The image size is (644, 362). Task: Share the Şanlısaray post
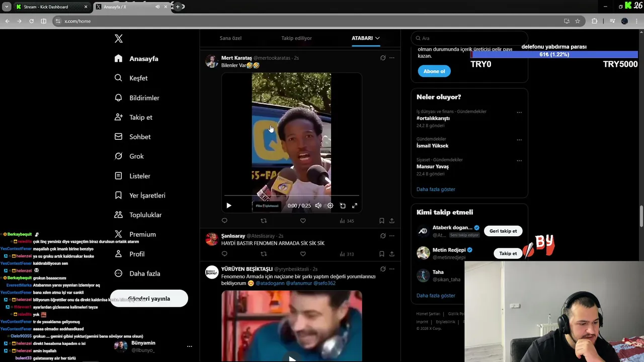(x=392, y=254)
